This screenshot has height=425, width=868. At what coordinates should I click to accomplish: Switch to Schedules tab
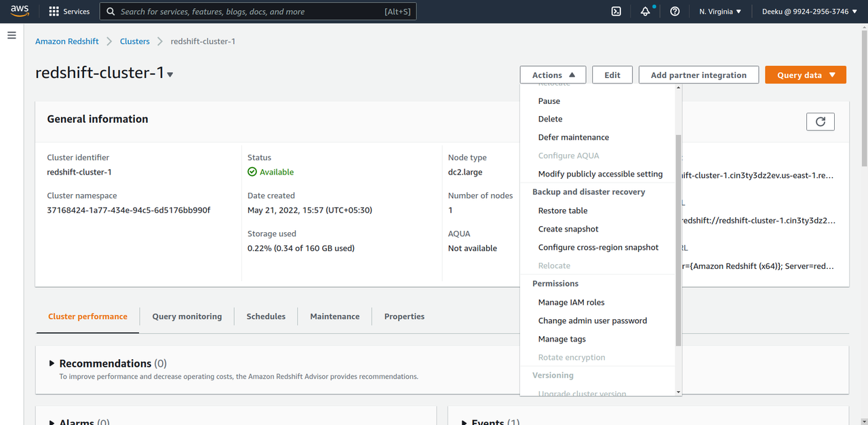pyautogui.click(x=266, y=316)
